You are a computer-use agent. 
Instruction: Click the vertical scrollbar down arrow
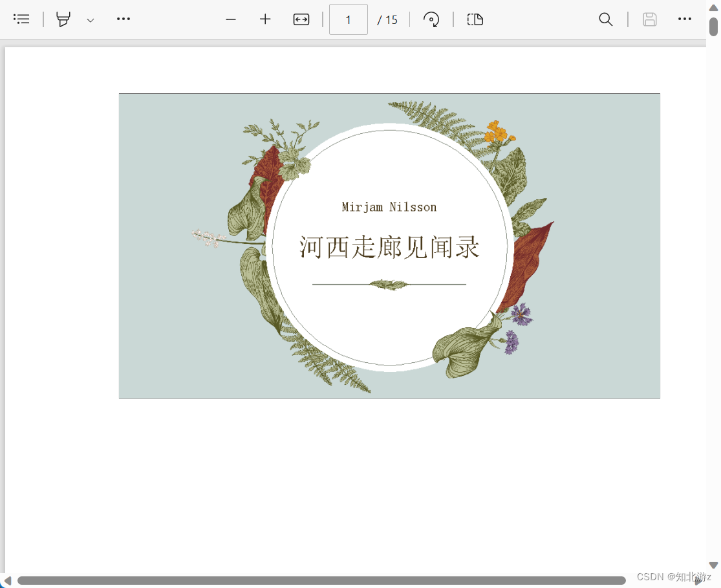pyautogui.click(x=714, y=565)
